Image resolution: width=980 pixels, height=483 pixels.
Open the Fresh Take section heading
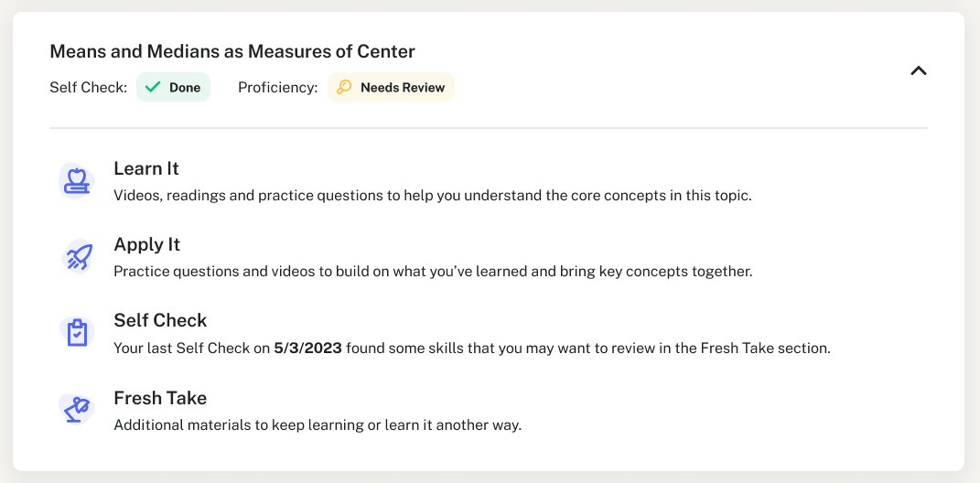(x=160, y=398)
